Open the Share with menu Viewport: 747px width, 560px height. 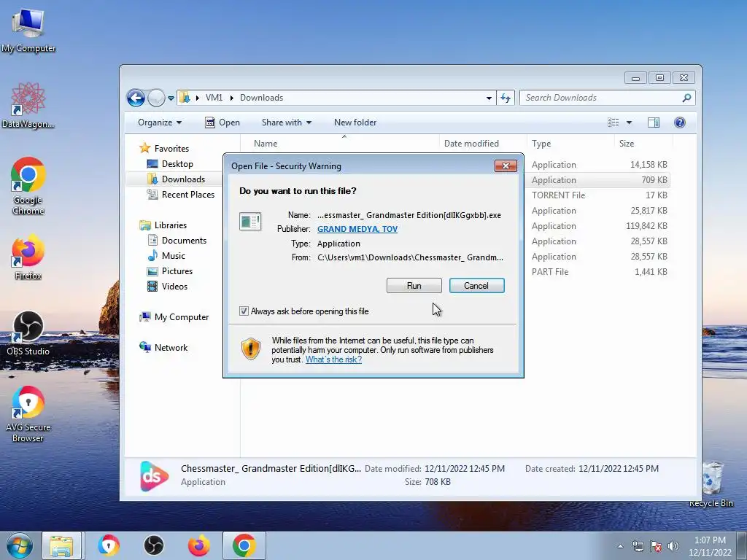[x=286, y=122]
